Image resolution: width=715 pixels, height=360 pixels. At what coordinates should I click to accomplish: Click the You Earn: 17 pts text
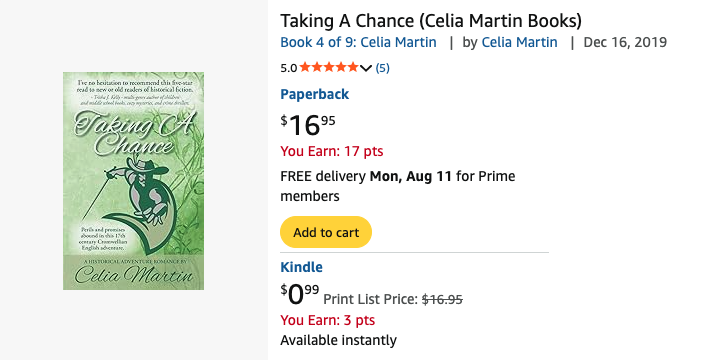(332, 151)
